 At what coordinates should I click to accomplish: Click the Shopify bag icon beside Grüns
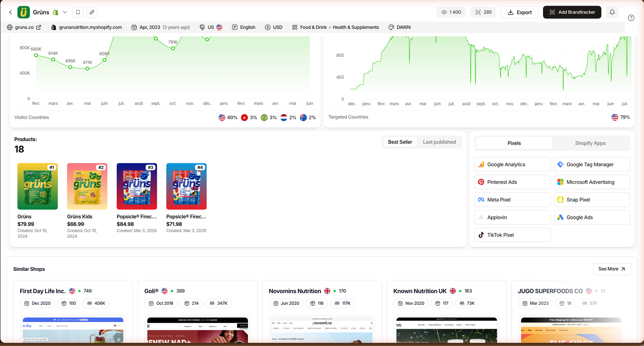coord(56,12)
